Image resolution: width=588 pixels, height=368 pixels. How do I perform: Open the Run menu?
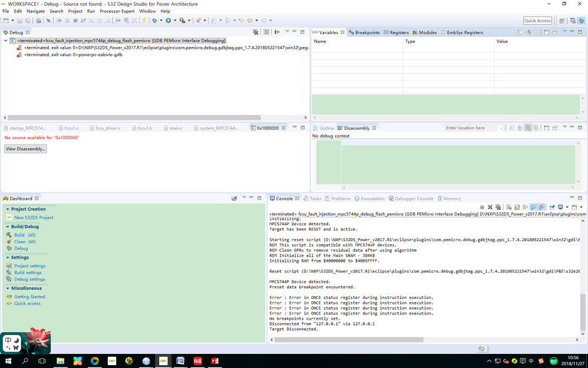[x=91, y=11]
